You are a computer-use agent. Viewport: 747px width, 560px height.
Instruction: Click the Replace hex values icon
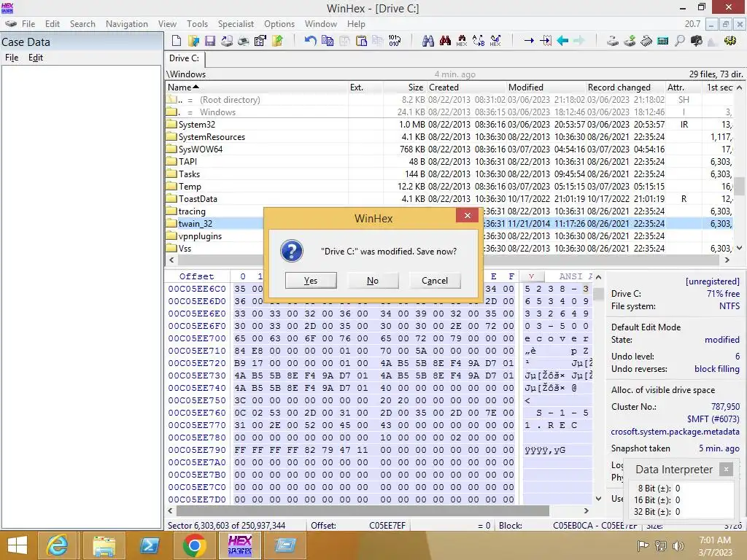click(495, 41)
